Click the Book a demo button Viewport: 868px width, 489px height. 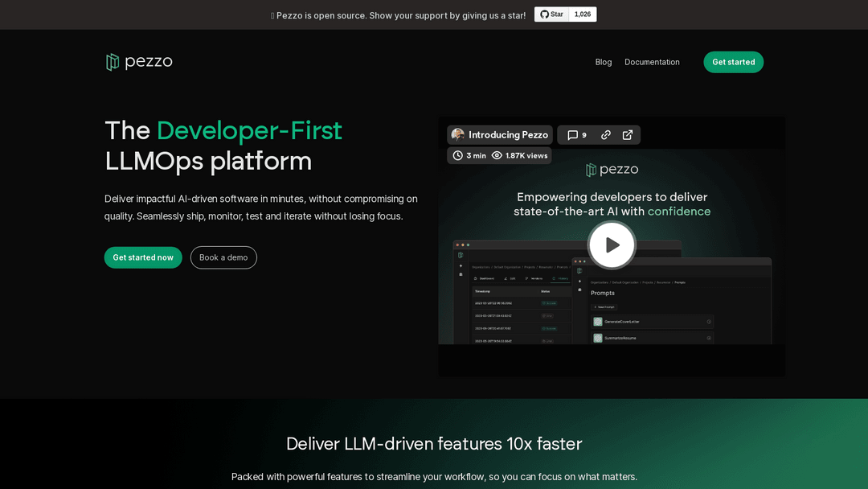click(x=223, y=257)
